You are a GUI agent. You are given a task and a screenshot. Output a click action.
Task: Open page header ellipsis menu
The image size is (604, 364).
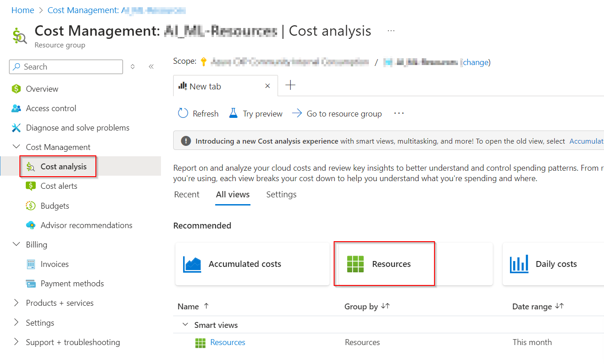pos(391,31)
